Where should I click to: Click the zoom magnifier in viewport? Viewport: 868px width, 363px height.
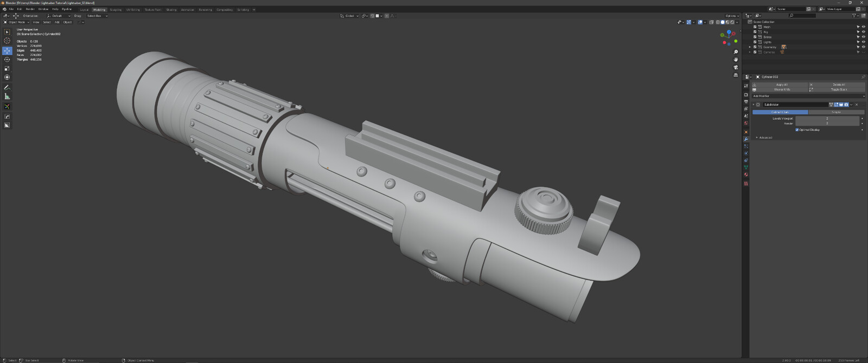tap(736, 52)
